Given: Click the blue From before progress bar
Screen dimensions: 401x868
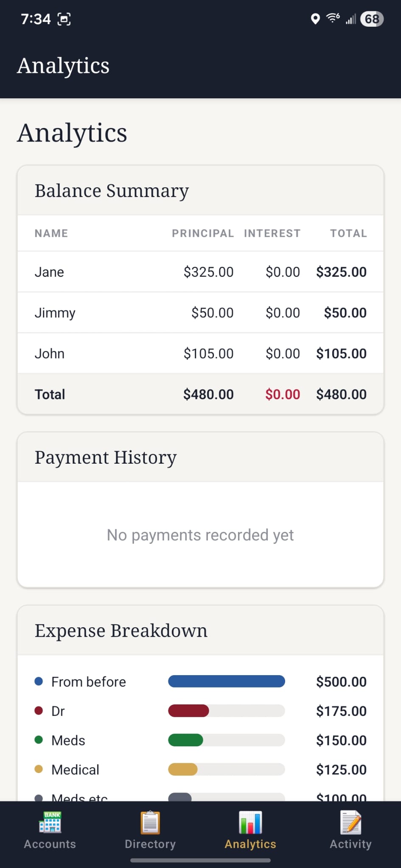Looking at the screenshot, I should [227, 682].
